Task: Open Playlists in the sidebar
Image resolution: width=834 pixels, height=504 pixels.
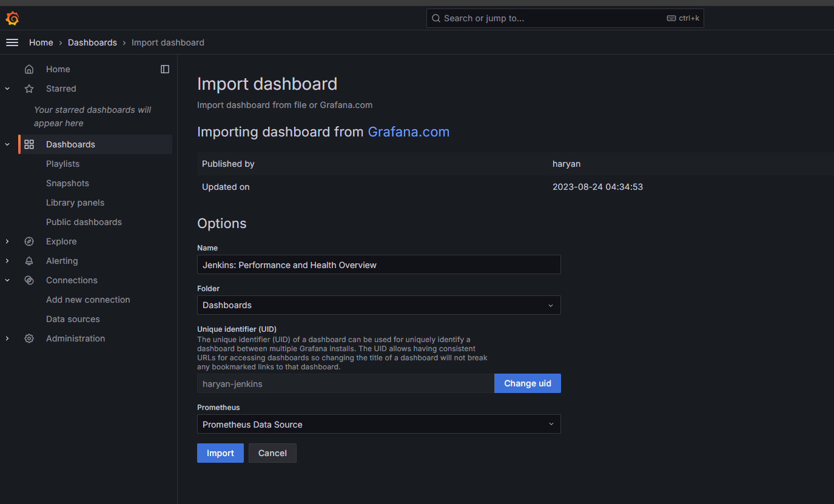Action: coord(62,164)
